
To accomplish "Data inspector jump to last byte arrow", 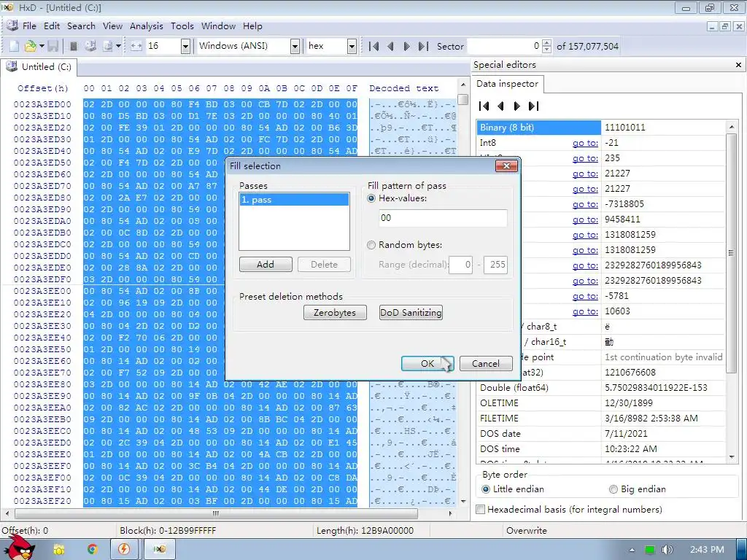I will [533, 106].
